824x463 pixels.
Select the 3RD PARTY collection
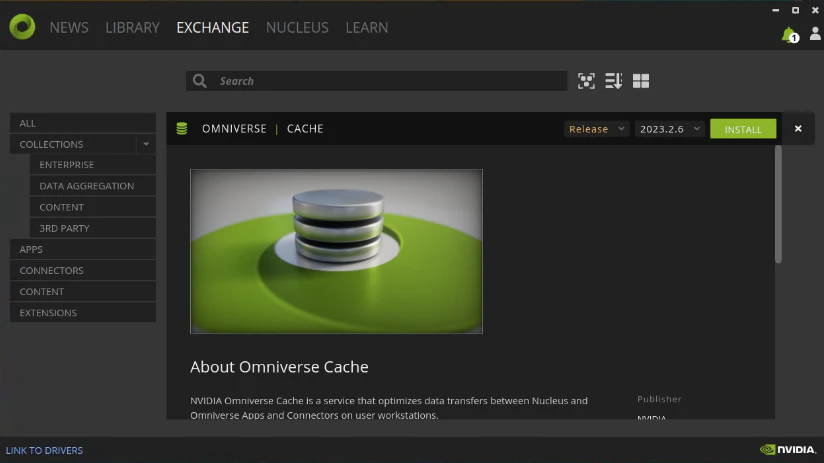[92, 228]
